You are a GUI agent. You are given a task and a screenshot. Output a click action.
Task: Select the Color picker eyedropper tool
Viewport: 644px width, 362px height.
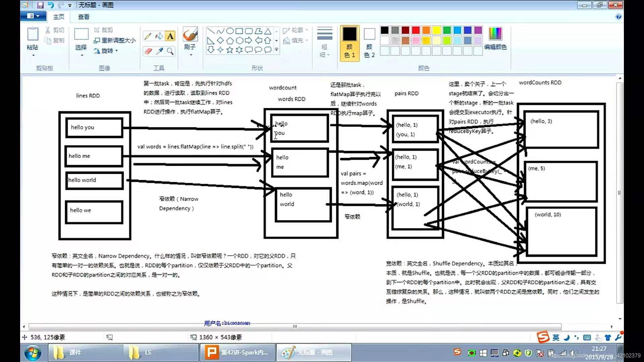click(x=159, y=51)
